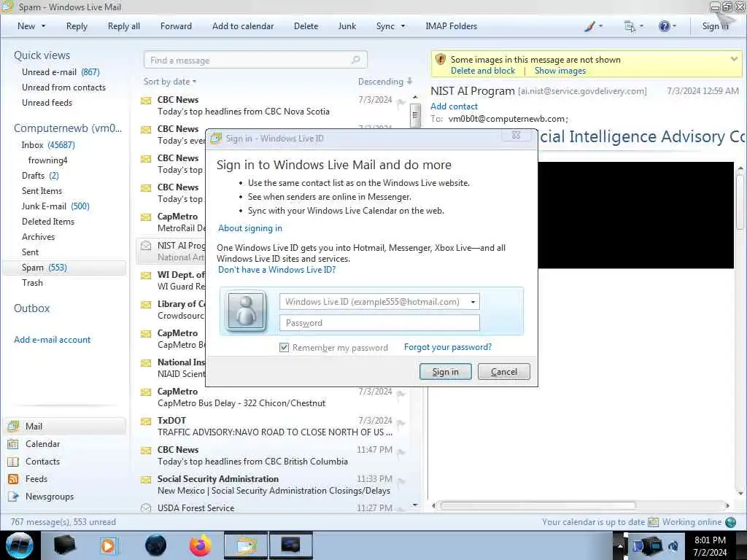
Task: Toggle Descending sort order
Action: pyautogui.click(x=385, y=82)
